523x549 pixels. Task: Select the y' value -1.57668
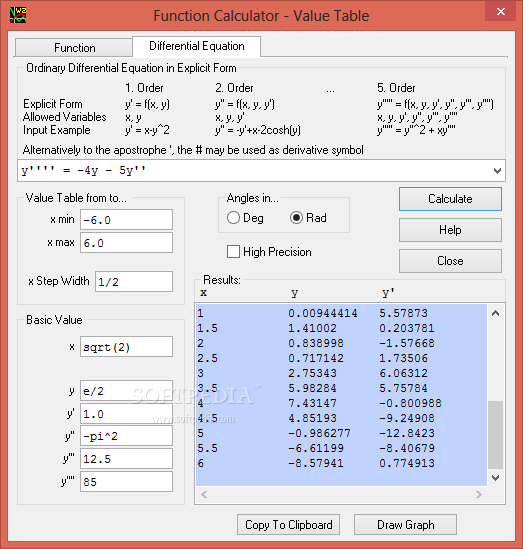click(407, 343)
